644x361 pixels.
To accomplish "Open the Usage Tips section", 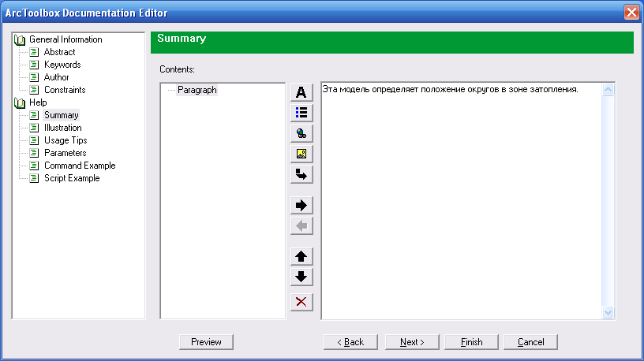I will pyautogui.click(x=66, y=140).
